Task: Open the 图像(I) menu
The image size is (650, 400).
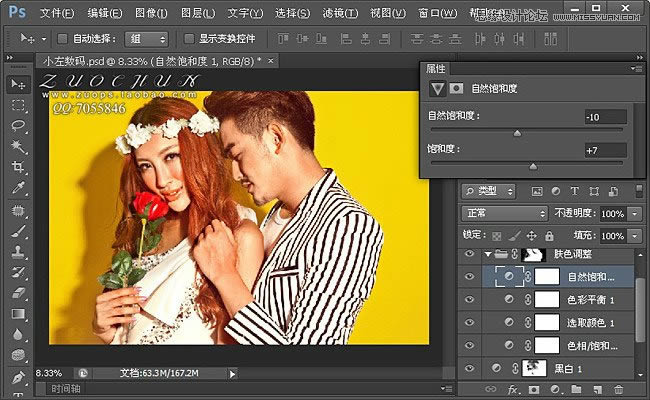Action: [x=151, y=13]
